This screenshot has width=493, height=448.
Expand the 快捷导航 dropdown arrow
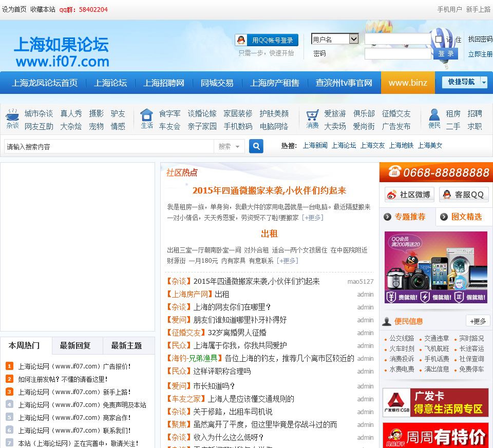tap(484, 82)
